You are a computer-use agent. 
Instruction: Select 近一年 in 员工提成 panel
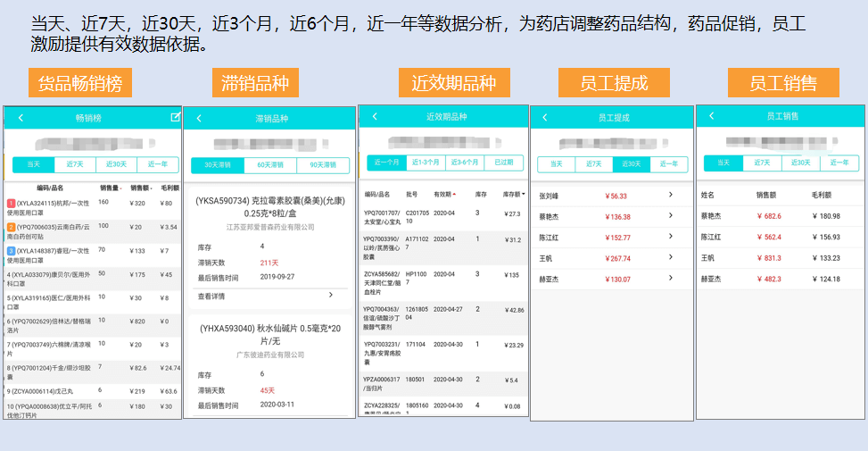point(668,163)
